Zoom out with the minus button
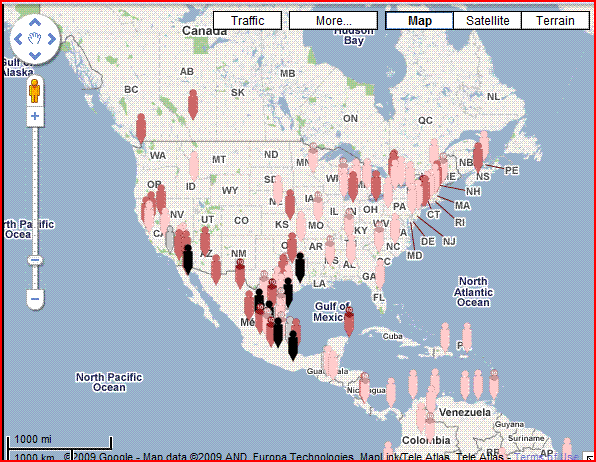The width and height of the screenshot is (596, 462). point(35,299)
